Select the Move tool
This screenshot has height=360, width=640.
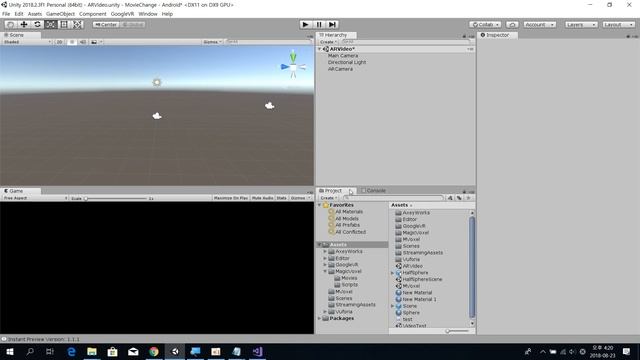point(24,24)
